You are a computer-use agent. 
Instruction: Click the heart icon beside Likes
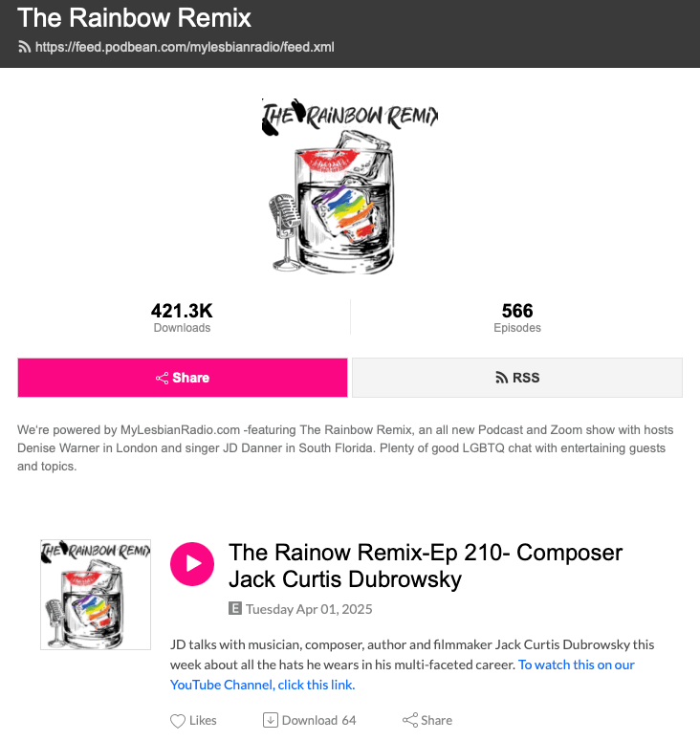177,721
